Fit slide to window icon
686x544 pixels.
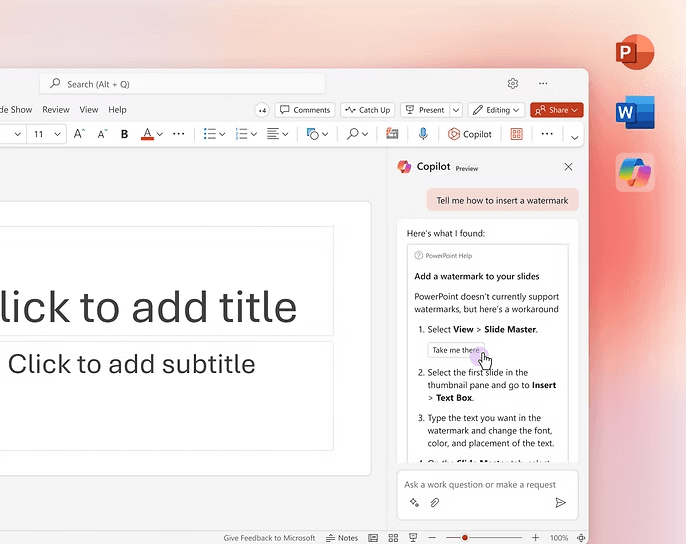(581, 538)
